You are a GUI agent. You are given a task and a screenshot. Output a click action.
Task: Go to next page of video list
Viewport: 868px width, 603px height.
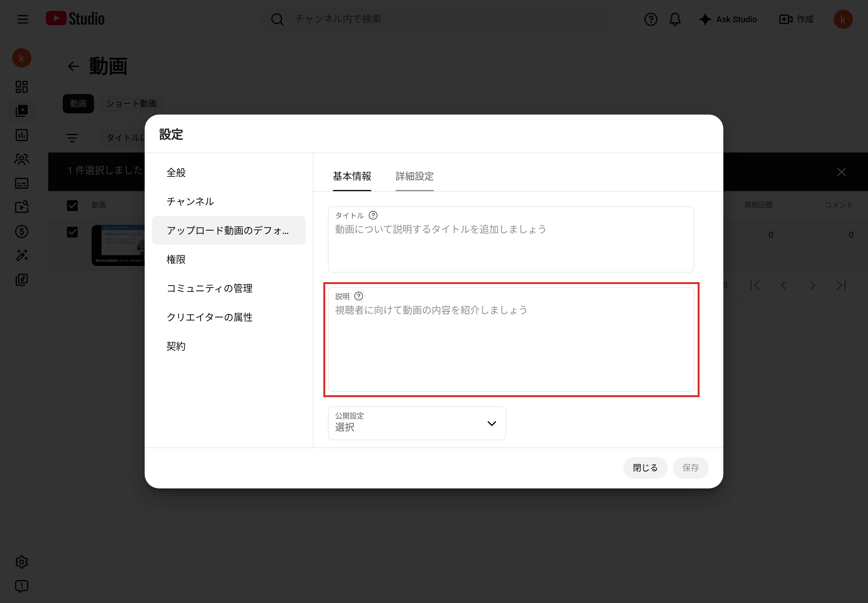click(813, 285)
